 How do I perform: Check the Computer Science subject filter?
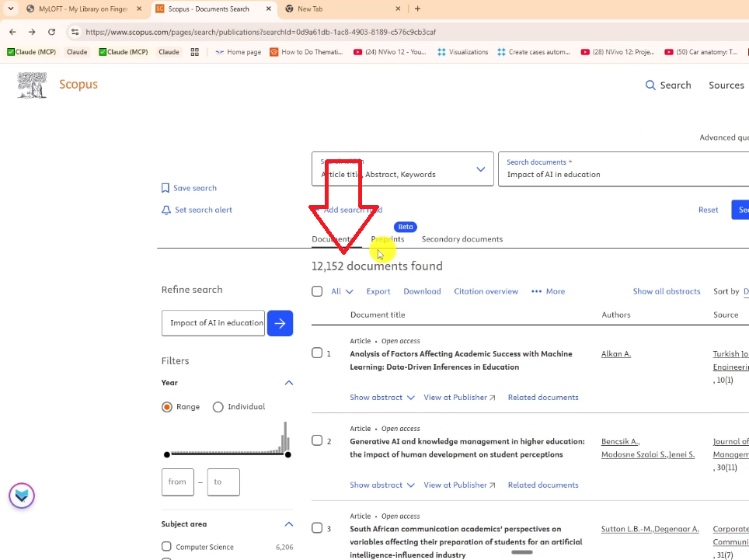(x=166, y=546)
